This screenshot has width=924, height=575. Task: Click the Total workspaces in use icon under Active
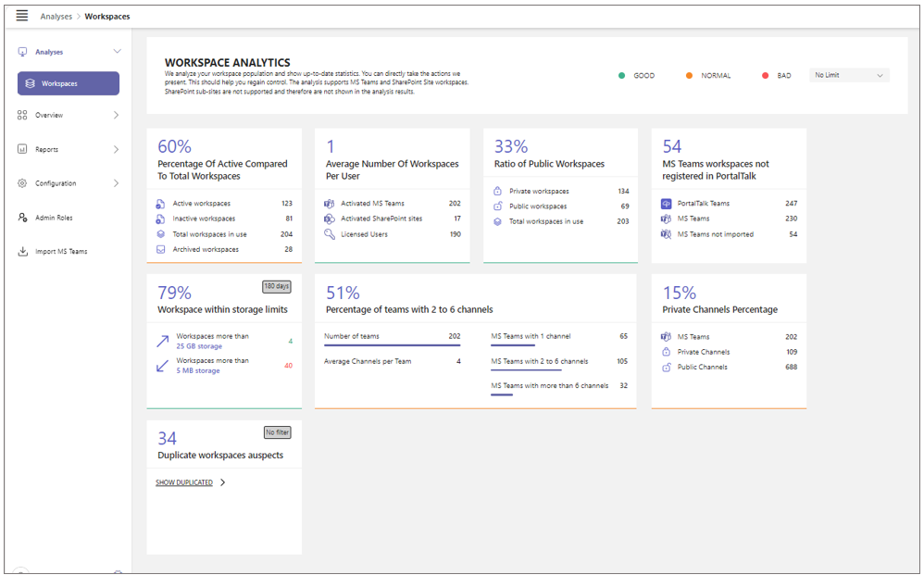point(160,234)
